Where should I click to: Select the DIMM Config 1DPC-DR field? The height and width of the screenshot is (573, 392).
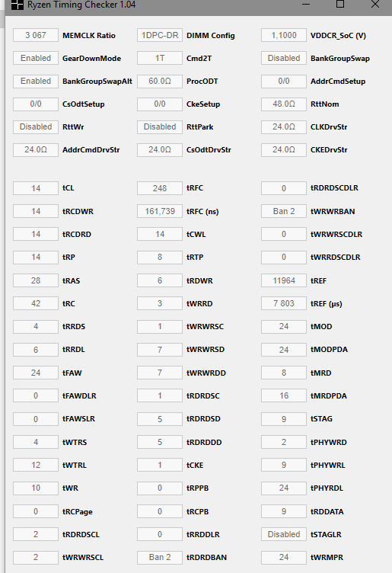coord(160,36)
